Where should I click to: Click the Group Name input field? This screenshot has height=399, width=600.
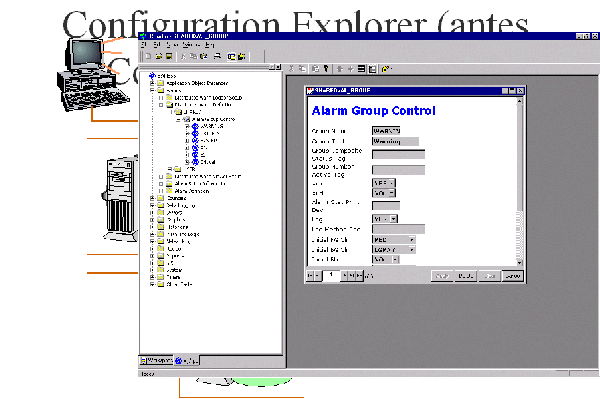point(386,131)
